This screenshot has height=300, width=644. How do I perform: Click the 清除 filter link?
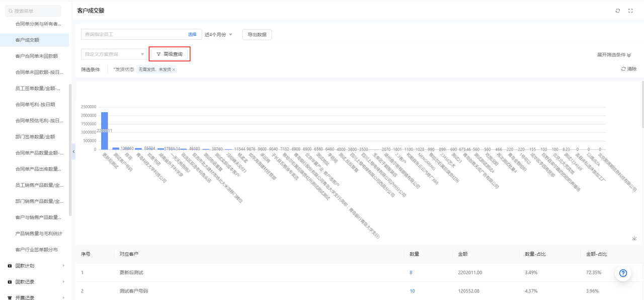tap(631, 69)
